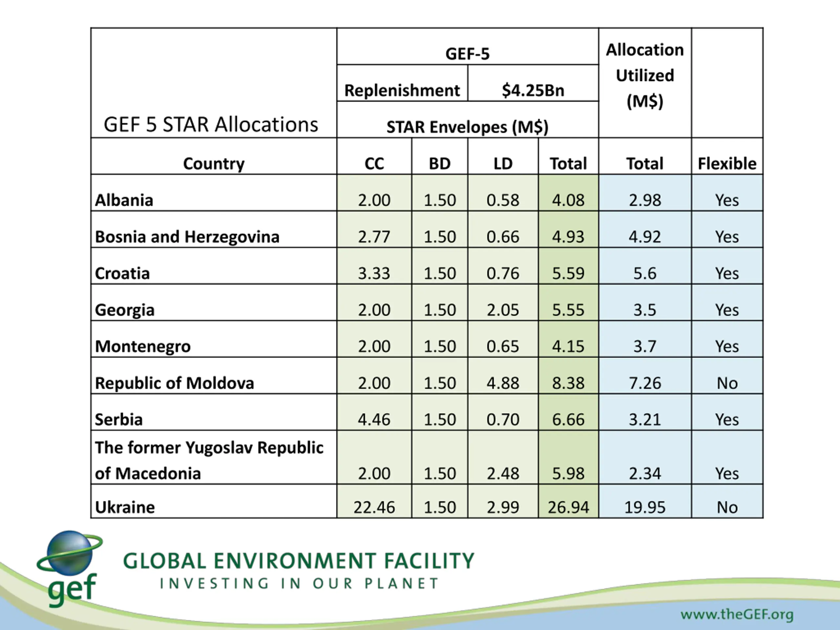Select the Albania country cell
840x630 pixels.
pos(214,193)
